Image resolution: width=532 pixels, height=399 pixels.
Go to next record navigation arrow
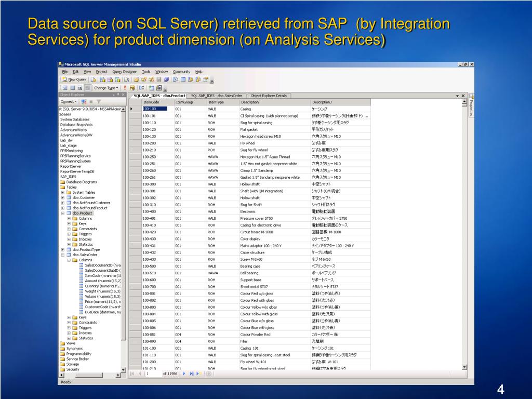(x=184, y=374)
